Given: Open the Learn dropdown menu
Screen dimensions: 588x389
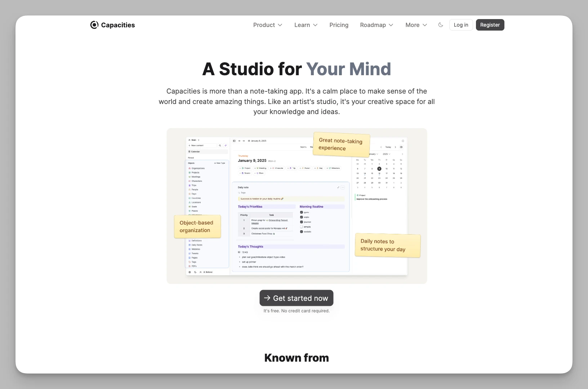Looking at the screenshot, I should pyautogui.click(x=306, y=25).
